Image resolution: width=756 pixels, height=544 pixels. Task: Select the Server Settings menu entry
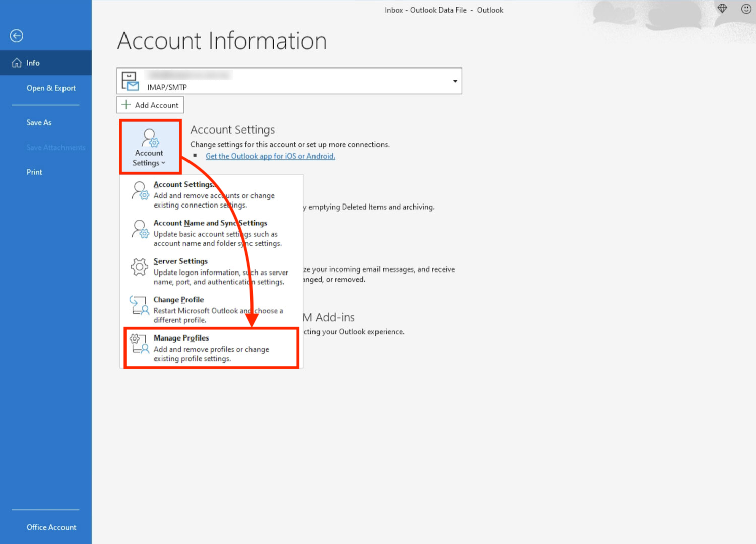pyautogui.click(x=180, y=261)
